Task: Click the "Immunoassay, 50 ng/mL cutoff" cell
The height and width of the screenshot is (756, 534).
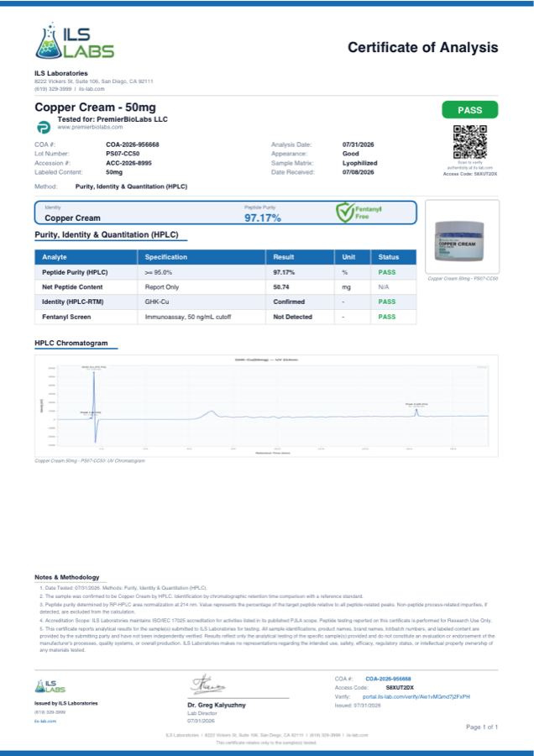Action: (188, 317)
